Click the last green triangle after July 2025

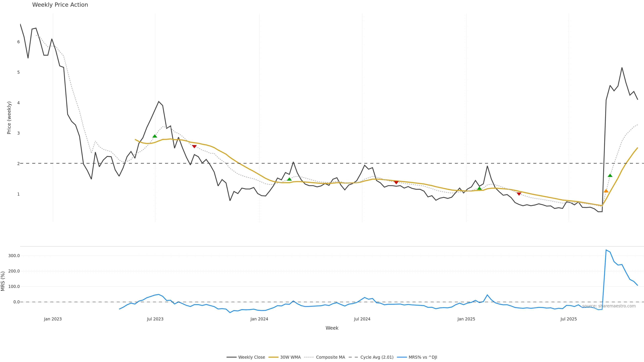(x=610, y=175)
